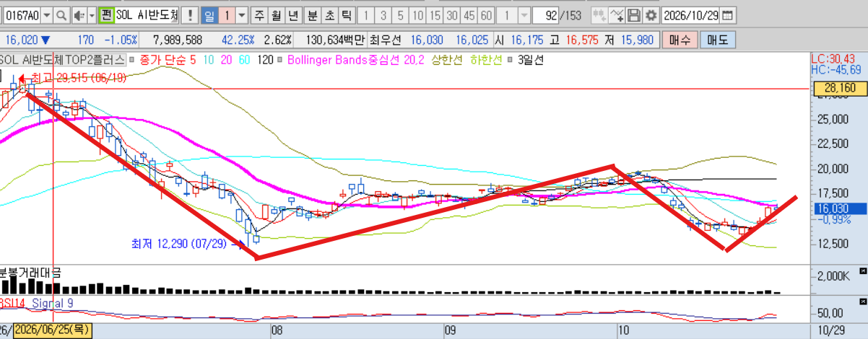The height and width of the screenshot is (339, 868).
Task: Expand the stock code 0167A0 dropdown
Action: (x=47, y=15)
